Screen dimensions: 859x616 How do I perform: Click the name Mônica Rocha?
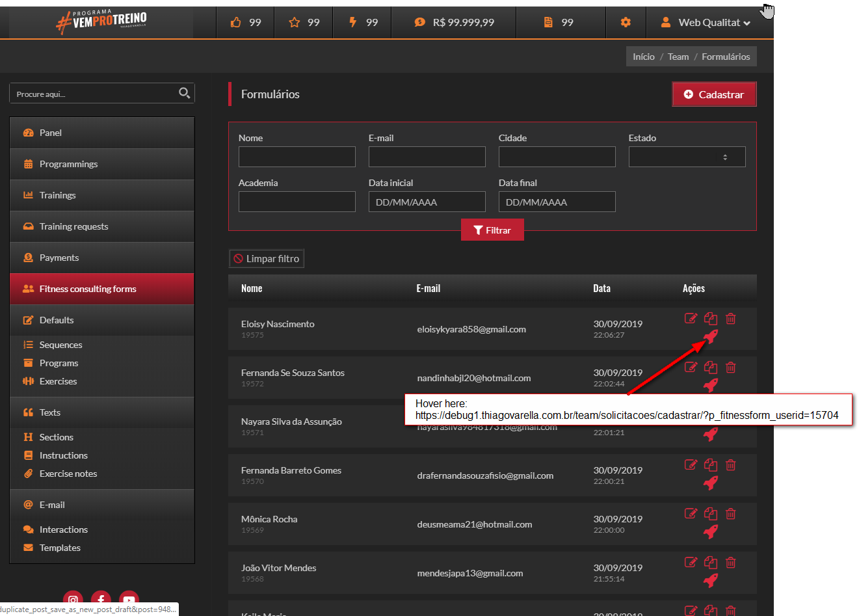point(269,519)
